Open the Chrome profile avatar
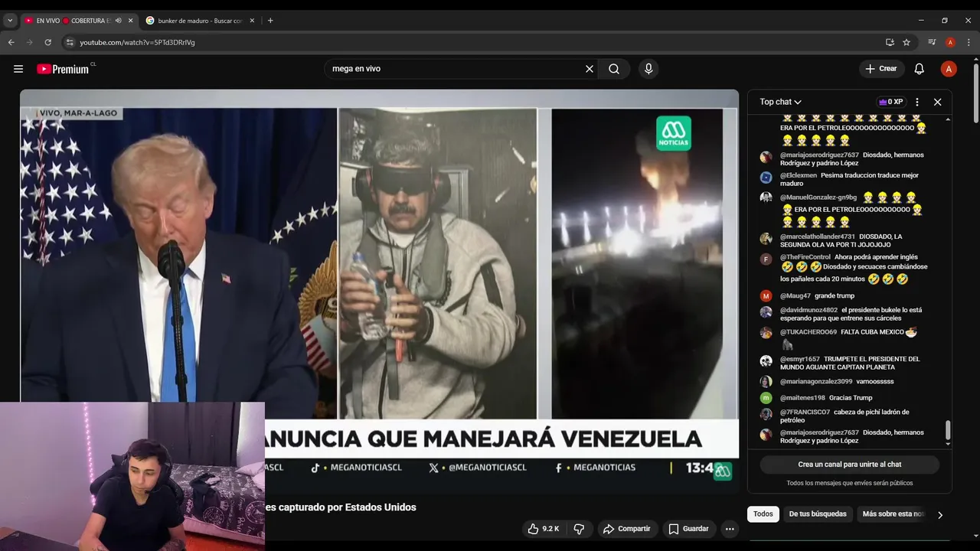This screenshot has width=980, height=551. (950, 42)
